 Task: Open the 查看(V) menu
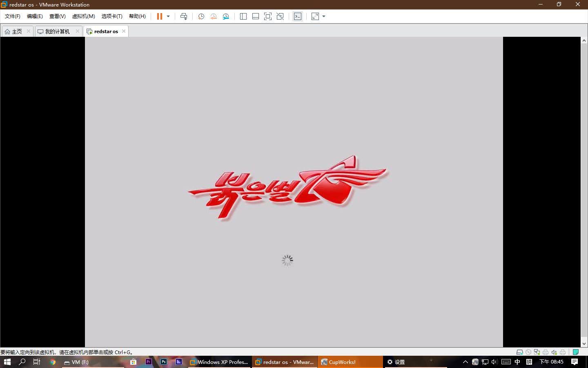[x=57, y=16]
